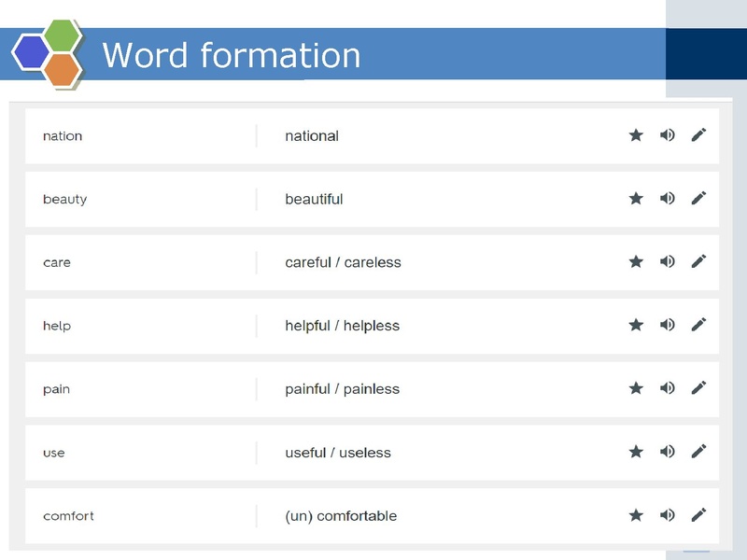Play audio for "(un) comfortable"
The width and height of the screenshot is (747, 560).
point(666,515)
